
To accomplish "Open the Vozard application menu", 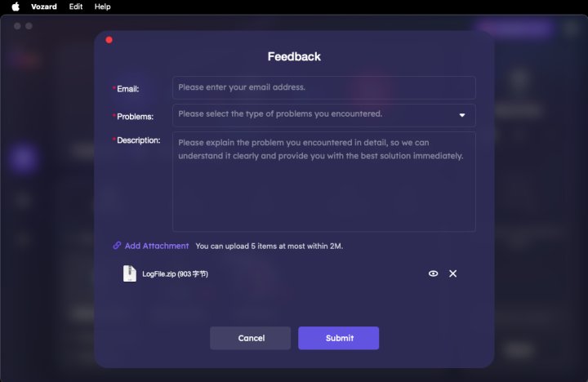I will pos(44,7).
